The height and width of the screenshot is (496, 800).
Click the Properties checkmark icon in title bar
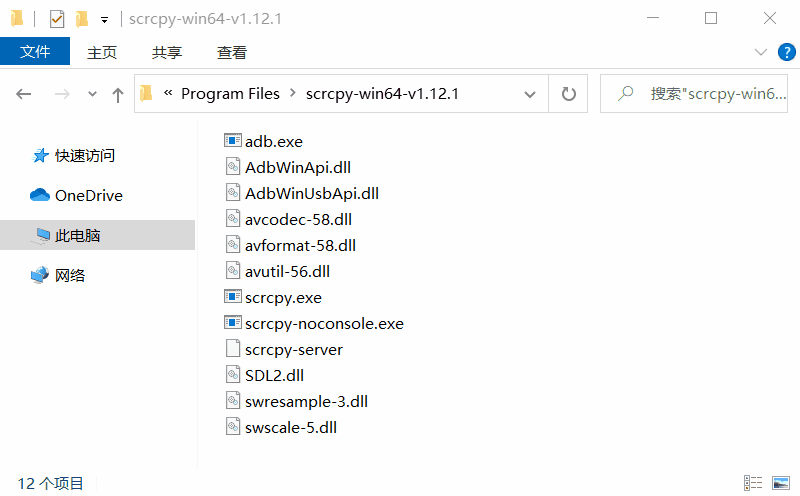click(x=56, y=18)
